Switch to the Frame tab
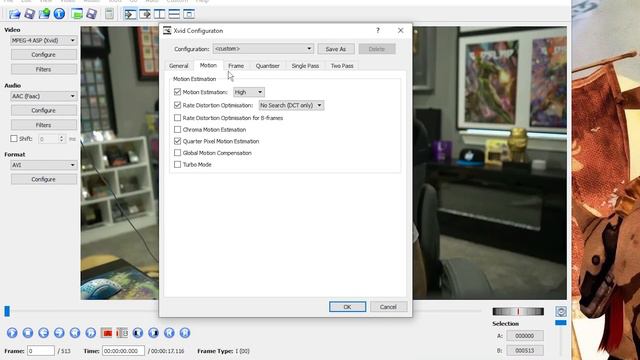 coord(236,66)
